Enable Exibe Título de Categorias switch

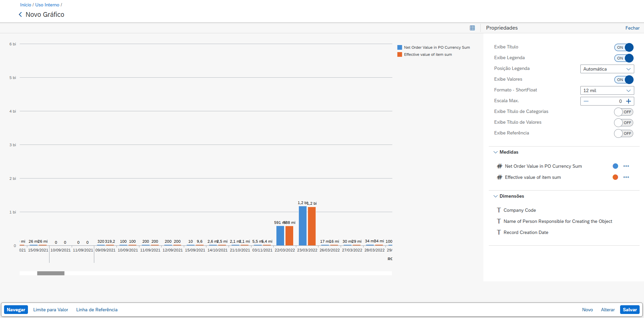623,112
